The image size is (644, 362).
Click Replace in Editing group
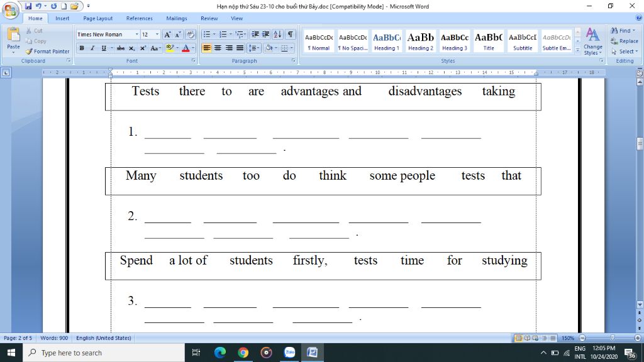coord(625,41)
